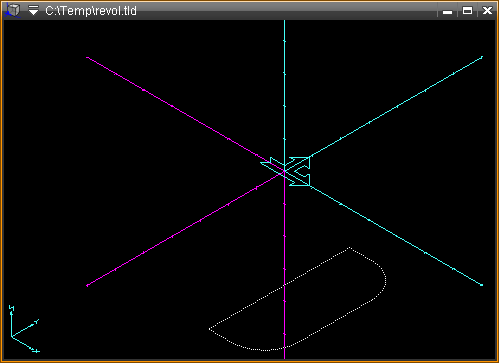Click the upper-right cyan arrow marker at origin
The image size is (499, 363).
pos(299,163)
